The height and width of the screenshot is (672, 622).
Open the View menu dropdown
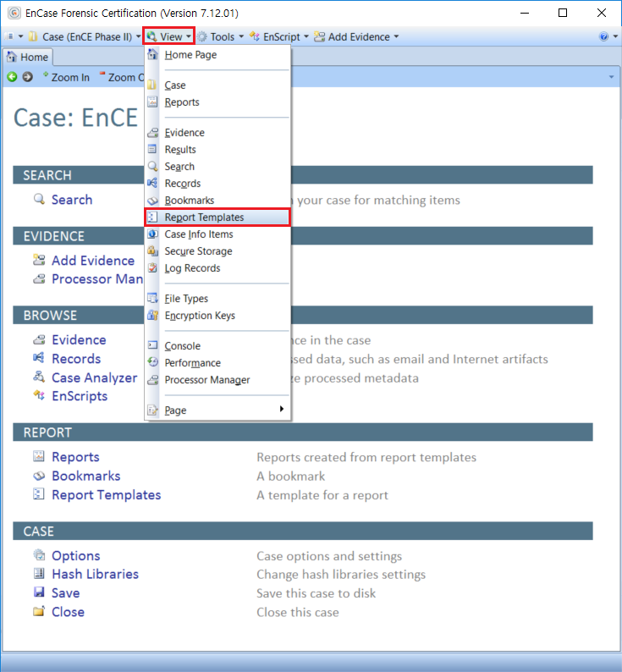[168, 37]
